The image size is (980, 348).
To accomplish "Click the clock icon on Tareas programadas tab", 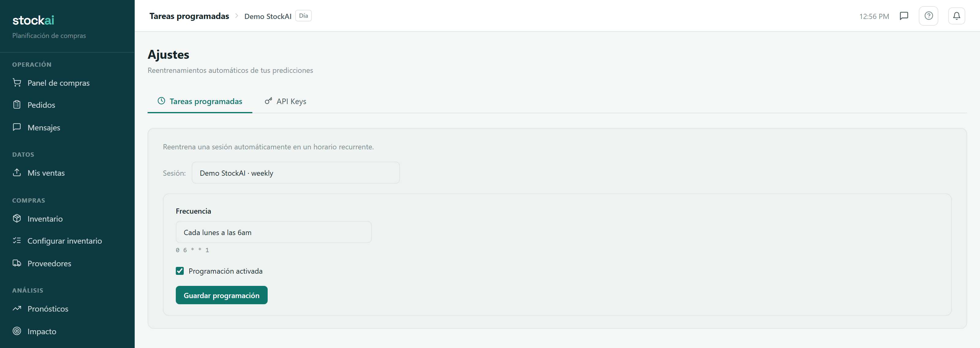I will (161, 101).
